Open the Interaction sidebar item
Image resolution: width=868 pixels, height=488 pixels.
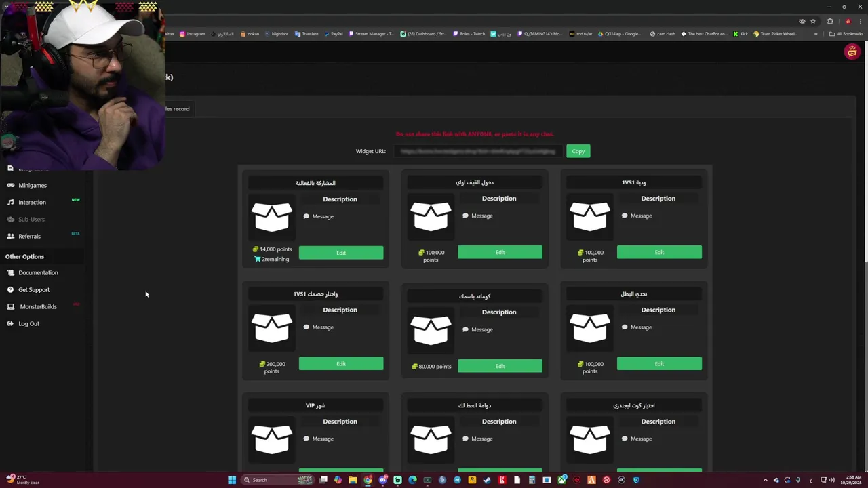click(x=33, y=202)
